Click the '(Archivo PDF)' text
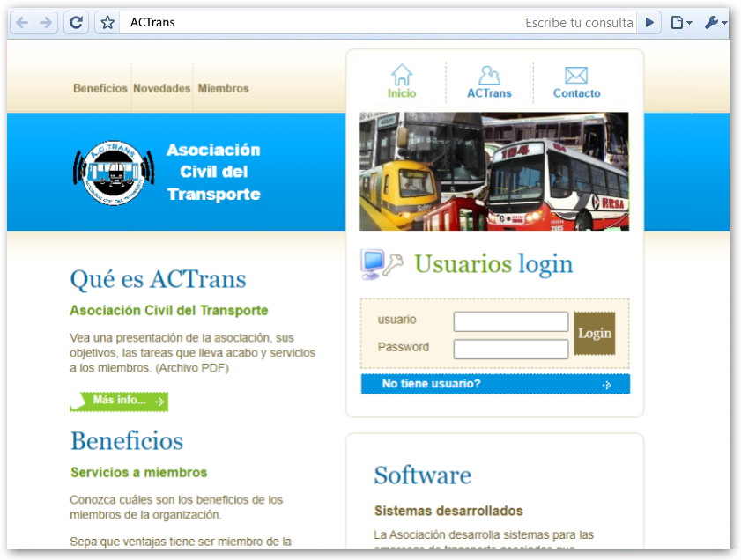Screen dimensions: 741x560 pos(192,368)
